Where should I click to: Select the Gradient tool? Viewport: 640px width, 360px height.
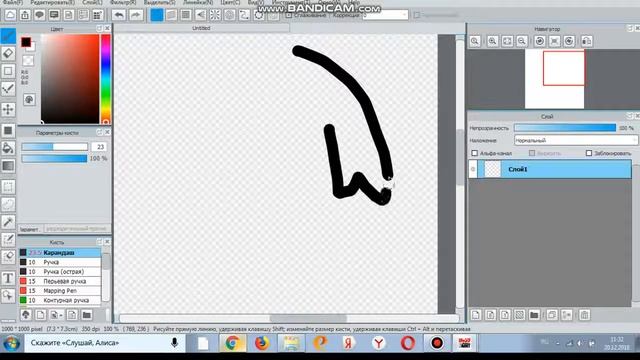click(x=8, y=166)
